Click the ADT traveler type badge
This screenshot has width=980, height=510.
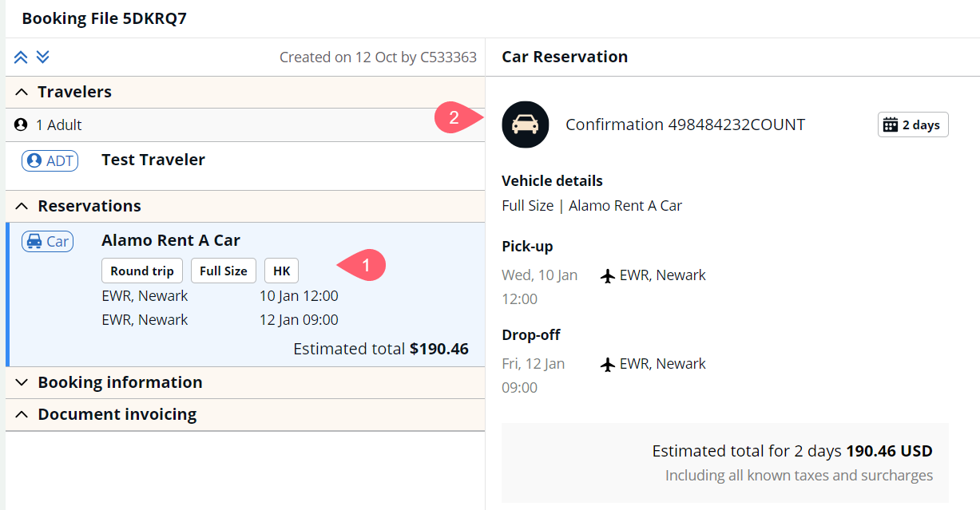point(50,160)
